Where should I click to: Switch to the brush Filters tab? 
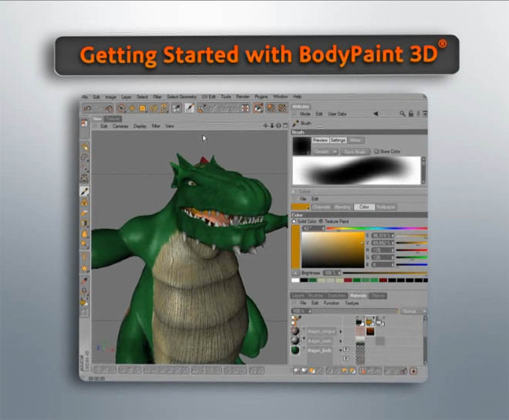click(x=356, y=140)
